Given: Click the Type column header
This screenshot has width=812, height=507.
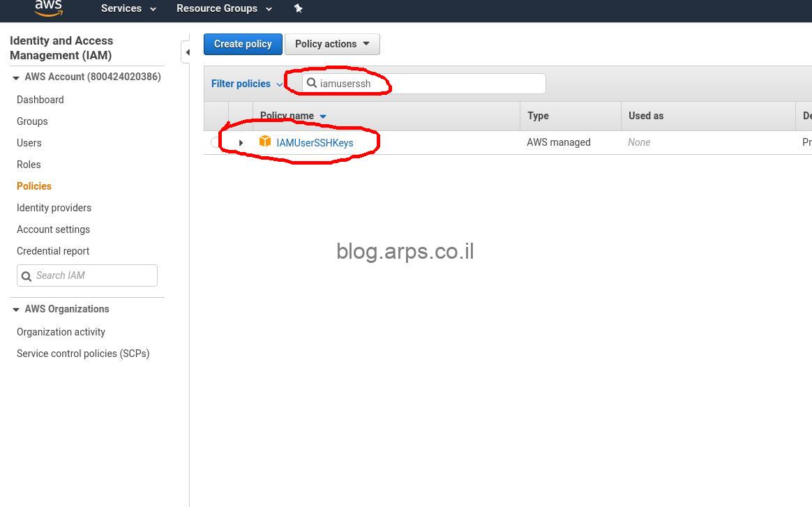Looking at the screenshot, I should [x=538, y=116].
